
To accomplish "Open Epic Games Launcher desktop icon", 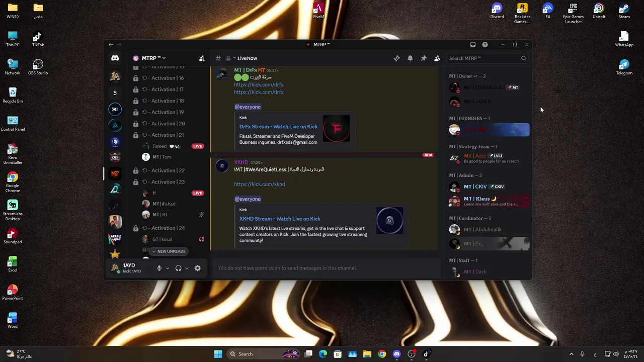I will pyautogui.click(x=573, y=14).
